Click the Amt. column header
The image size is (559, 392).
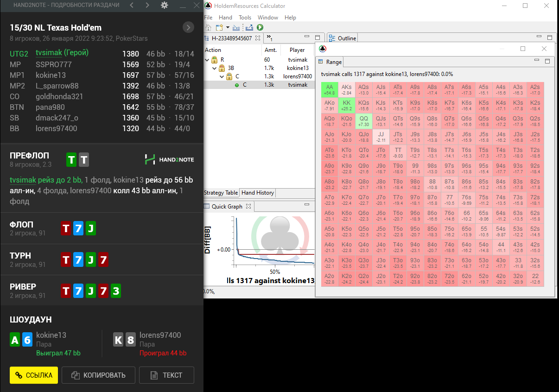(x=270, y=50)
